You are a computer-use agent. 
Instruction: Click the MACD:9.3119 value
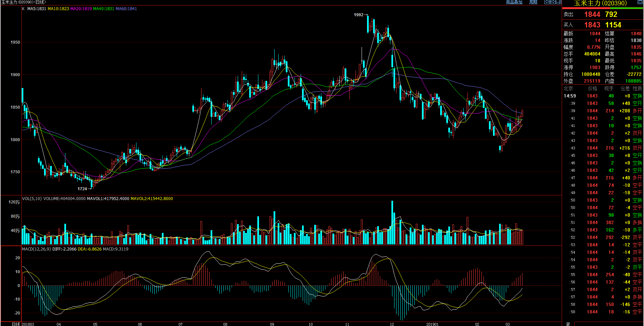pyautogui.click(x=115, y=249)
